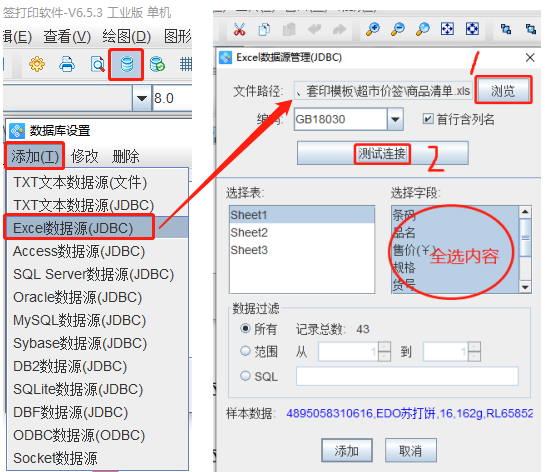Click the zoom in magnifier icon
Viewport: 549px width, 472px height.
373,29
